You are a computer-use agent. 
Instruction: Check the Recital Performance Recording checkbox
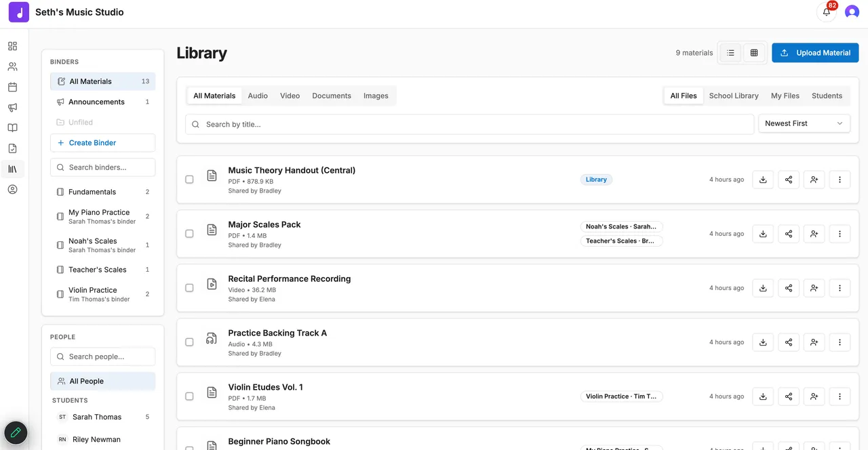189,288
